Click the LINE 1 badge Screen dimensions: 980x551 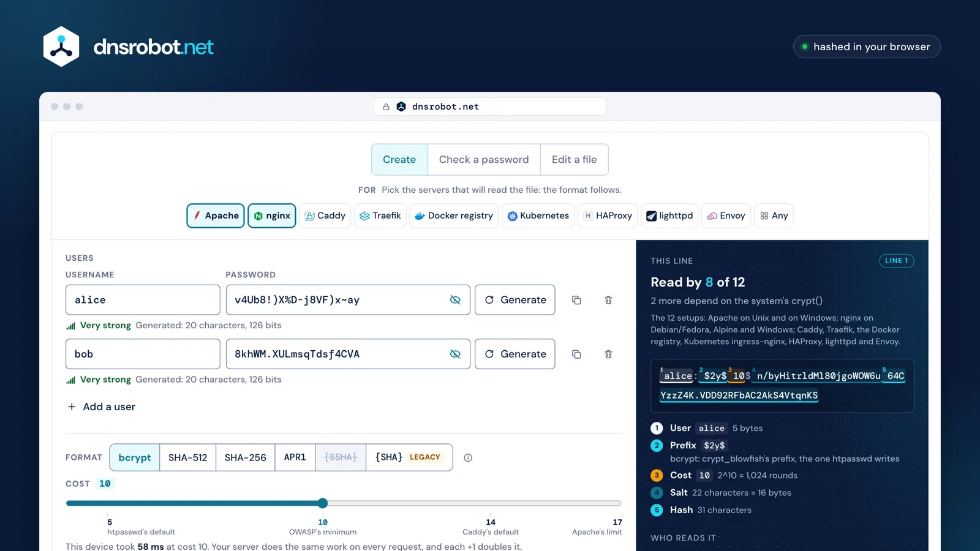coord(897,261)
